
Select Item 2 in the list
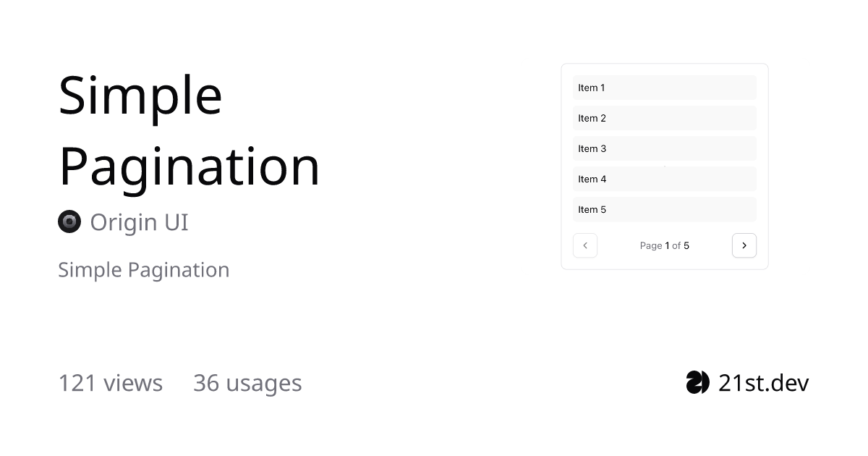click(665, 118)
